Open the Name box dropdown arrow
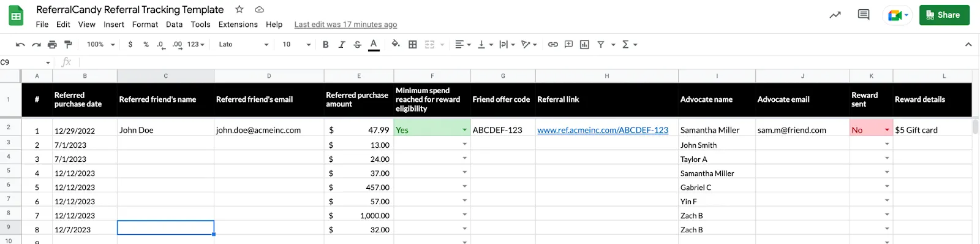 click(x=48, y=63)
